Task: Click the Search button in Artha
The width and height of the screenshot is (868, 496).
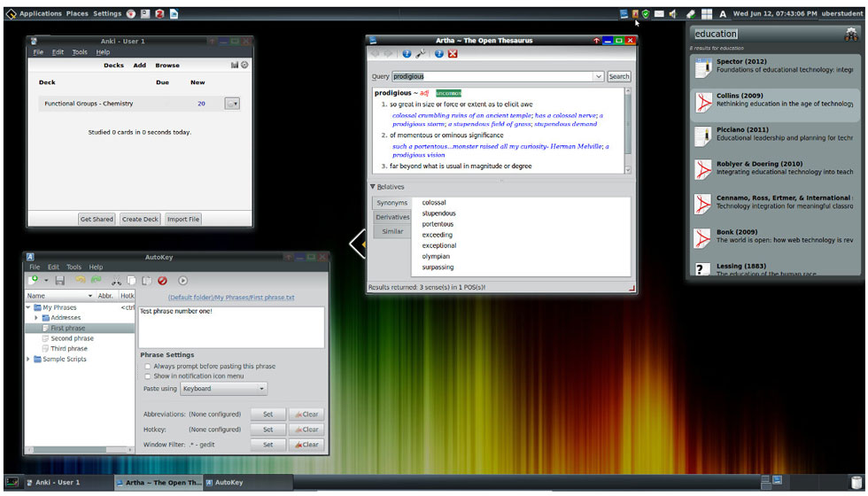Action: coord(619,76)
